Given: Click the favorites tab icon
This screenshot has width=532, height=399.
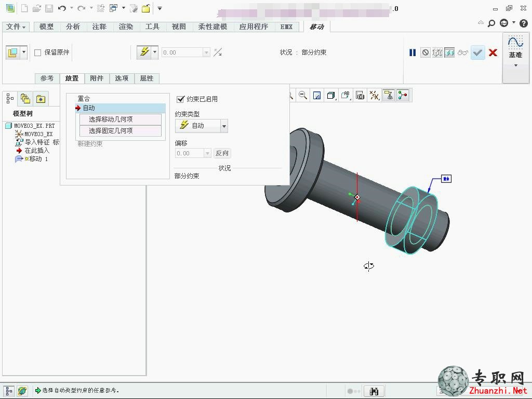Looking at the screenshot, I should click(41, 99).
